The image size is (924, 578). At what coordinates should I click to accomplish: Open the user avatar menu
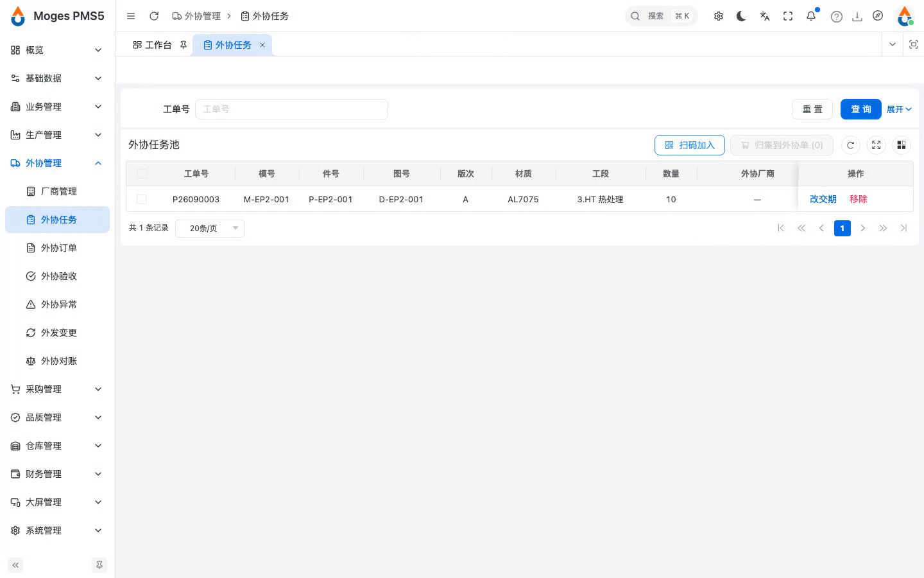coord(905,16)
